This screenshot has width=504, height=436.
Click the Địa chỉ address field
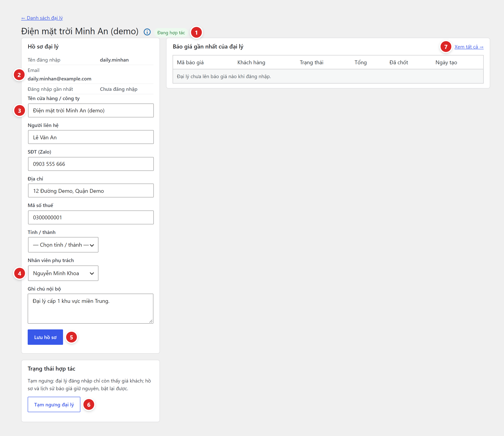click(91, 191)
